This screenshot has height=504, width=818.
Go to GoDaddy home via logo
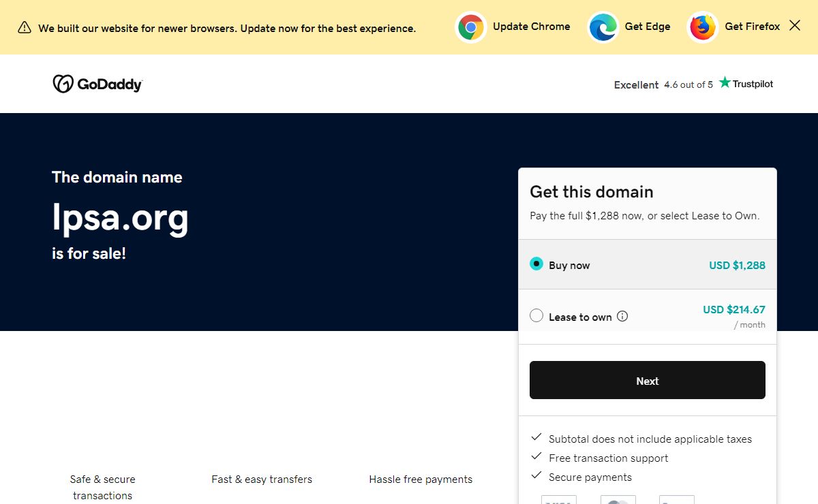point(97,84)
